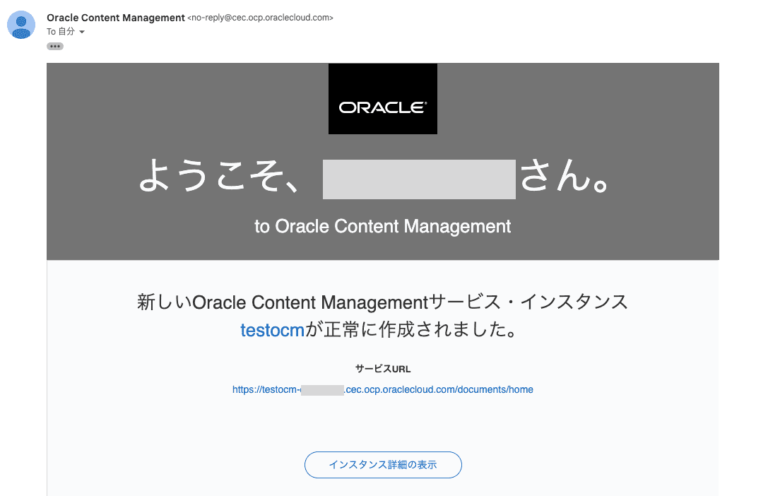Click the documents/home end of the URL
Screen dimensions: 768x496
(496, 389)
